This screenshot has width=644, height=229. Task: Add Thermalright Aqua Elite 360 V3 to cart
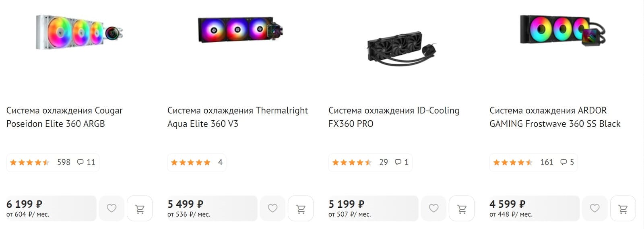pos(301,208)
